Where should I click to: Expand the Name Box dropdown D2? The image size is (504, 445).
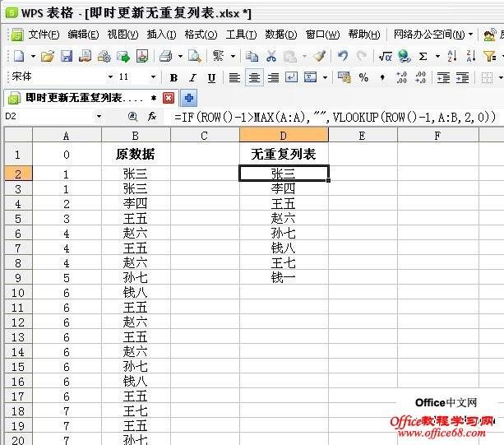tap(99, 116)
